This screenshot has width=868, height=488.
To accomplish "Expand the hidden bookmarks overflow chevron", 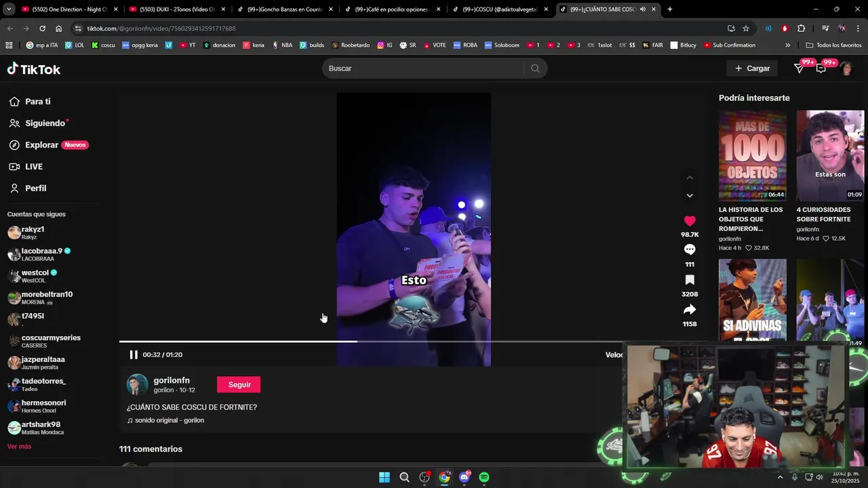I will pyautogui.click(x=787, y=45).
